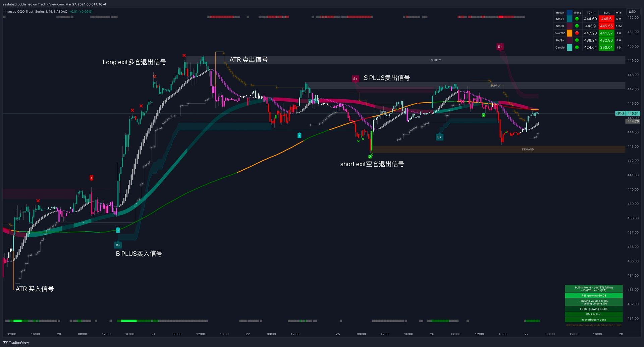Click the 431.00 price axis label
Image resolution: width=644 pixels, height=347 pixels.
coord(633,319)
